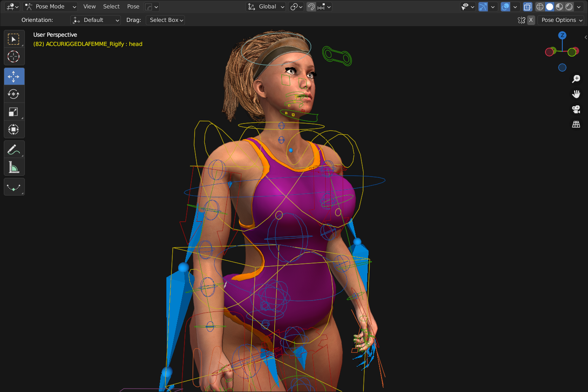Click the 'User Perspective' viewport label
Image resolution: width=588 pixels, height=392 pixels.
(x=55, y=35)
